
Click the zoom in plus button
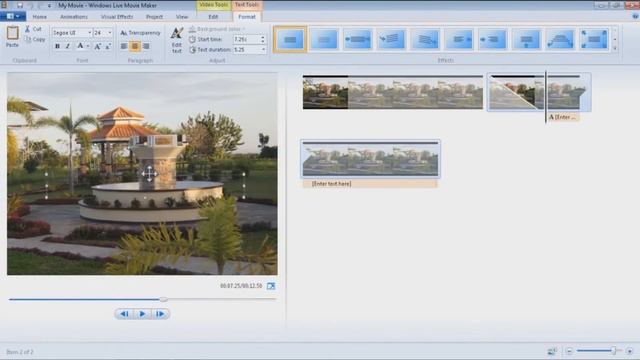(629, 351)
